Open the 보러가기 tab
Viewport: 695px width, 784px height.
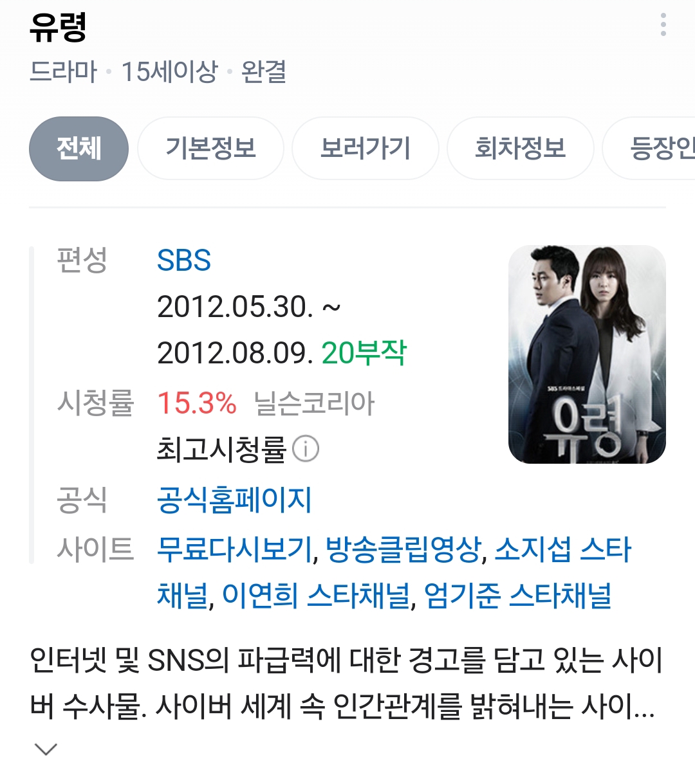point(366,149)
